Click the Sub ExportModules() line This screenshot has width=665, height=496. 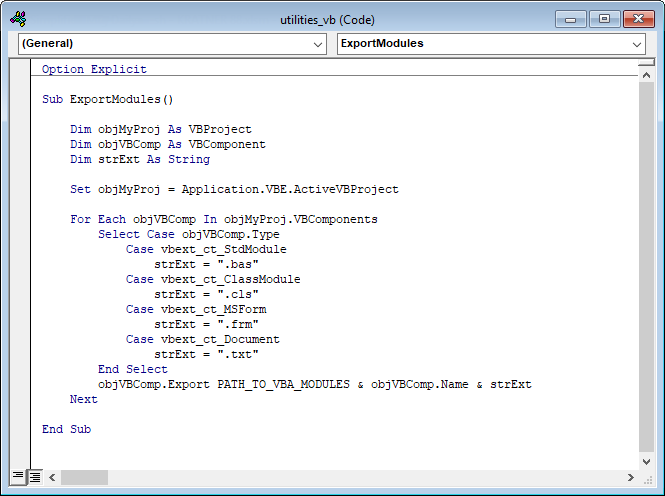point(108,99)
